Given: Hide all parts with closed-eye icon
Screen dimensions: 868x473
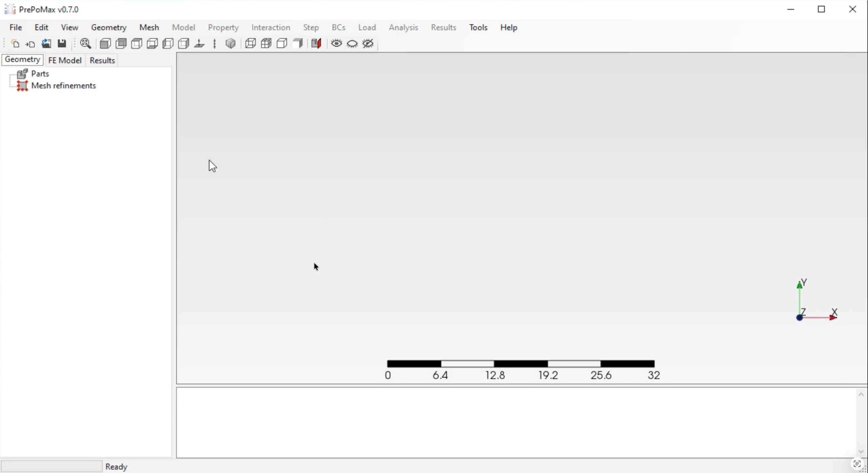Looking at the screenshot, I should coord(352,44).
